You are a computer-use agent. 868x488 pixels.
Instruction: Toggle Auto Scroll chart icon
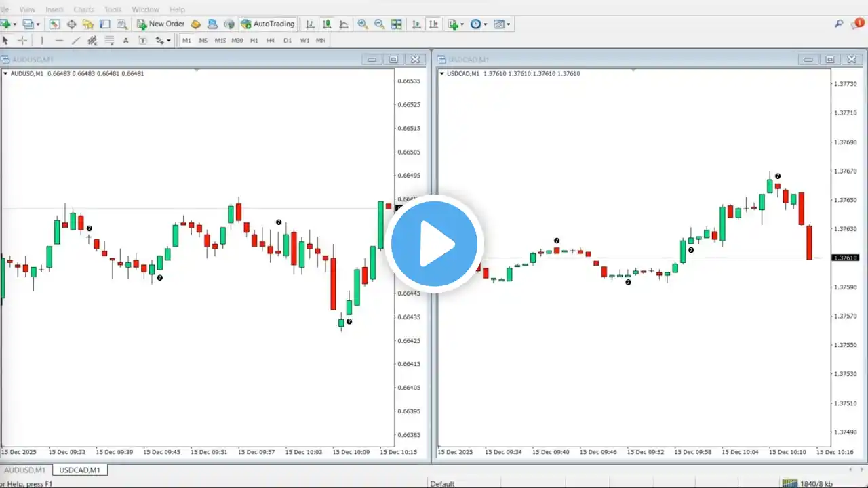(416, 24)
